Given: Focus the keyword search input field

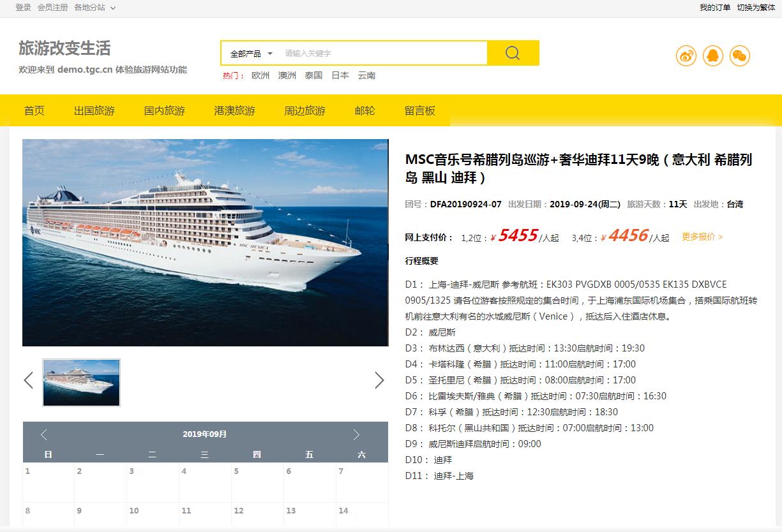Looking at the screenshot, I should (383, 54).
